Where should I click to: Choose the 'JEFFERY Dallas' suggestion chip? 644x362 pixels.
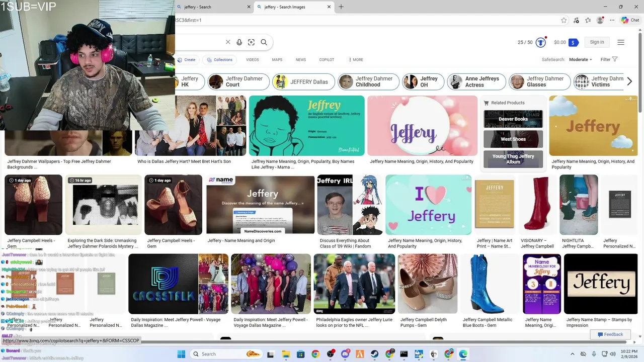[303, 81]
